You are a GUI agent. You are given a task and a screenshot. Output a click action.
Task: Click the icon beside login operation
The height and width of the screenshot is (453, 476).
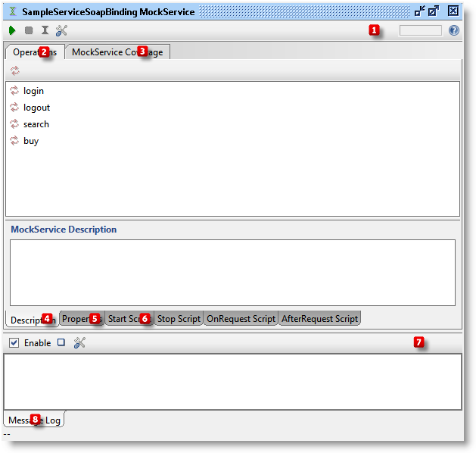14,91
